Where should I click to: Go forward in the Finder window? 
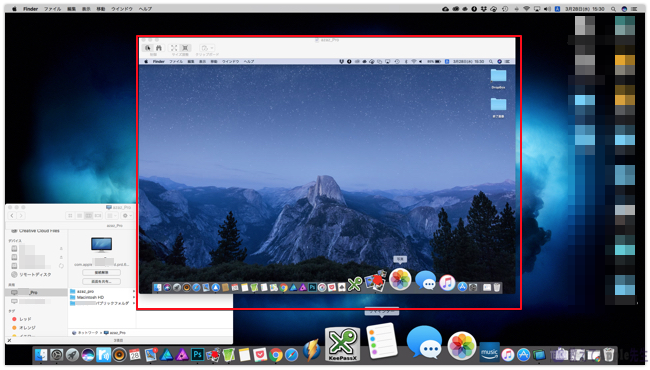21,215
